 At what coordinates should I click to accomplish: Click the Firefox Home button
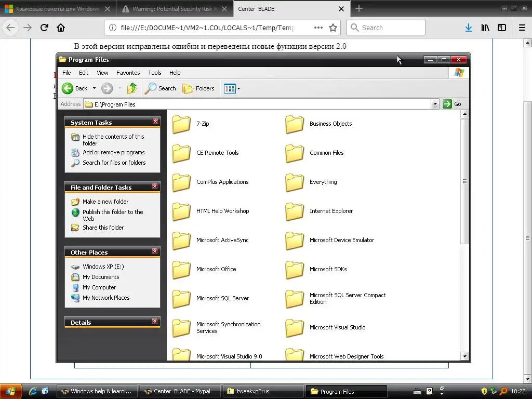pos(61,28)
